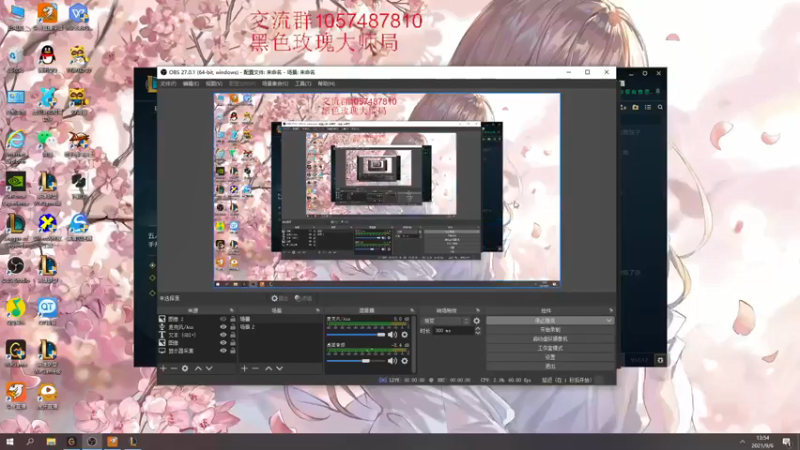Open 工具(T) menu in OBS
This screenshot has height=450, width=800.
303,84
